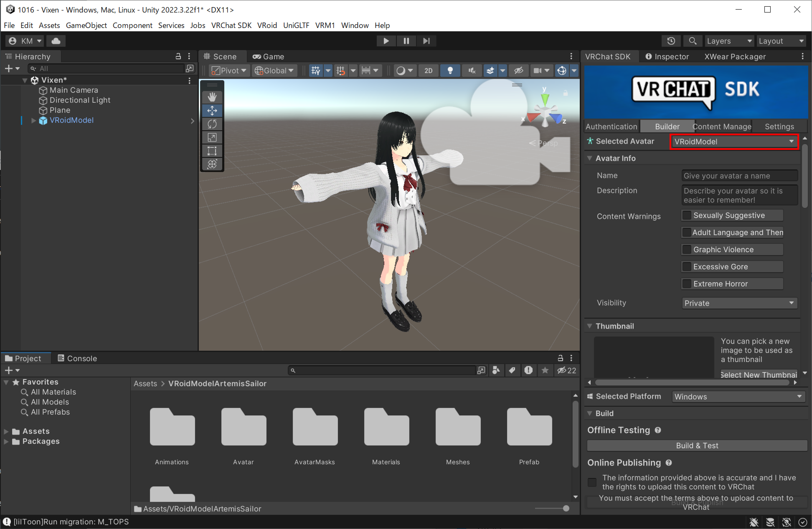Viewport: 812px width, 529px height.
Task: Check Extreme Horror content warning
Action: (x=686, y=283)
